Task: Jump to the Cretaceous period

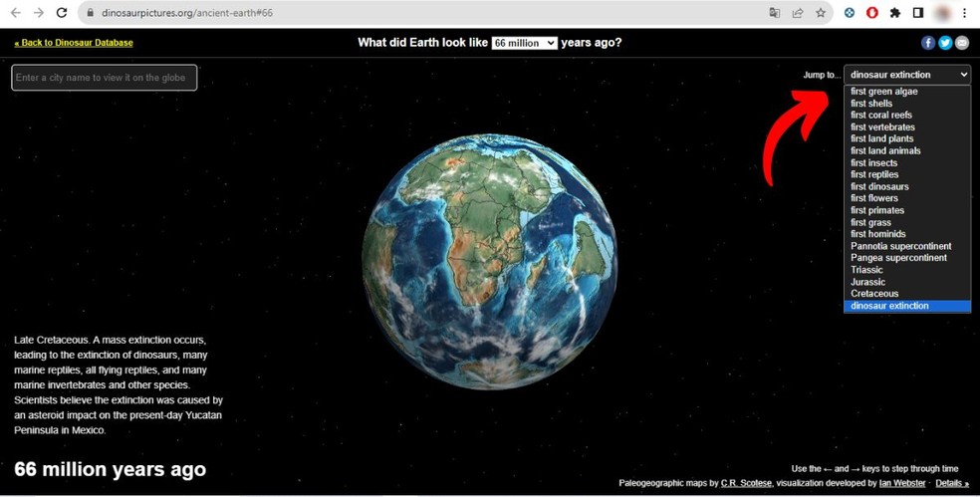Action: tap(907, 293)
